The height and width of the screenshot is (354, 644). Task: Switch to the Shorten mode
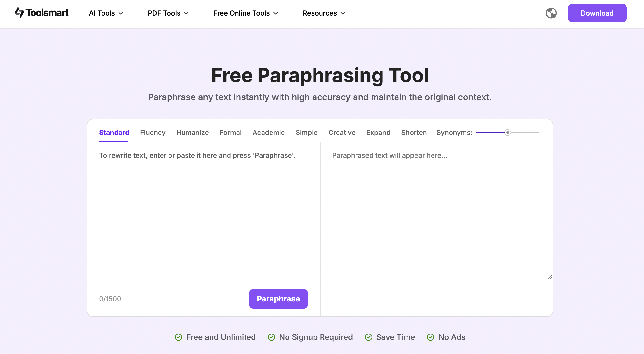[414, 133]
